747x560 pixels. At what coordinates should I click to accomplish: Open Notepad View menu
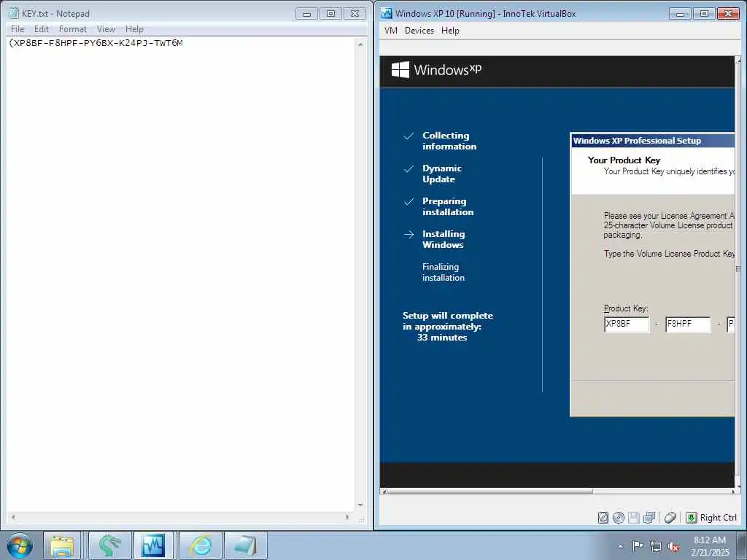(106, 29)
